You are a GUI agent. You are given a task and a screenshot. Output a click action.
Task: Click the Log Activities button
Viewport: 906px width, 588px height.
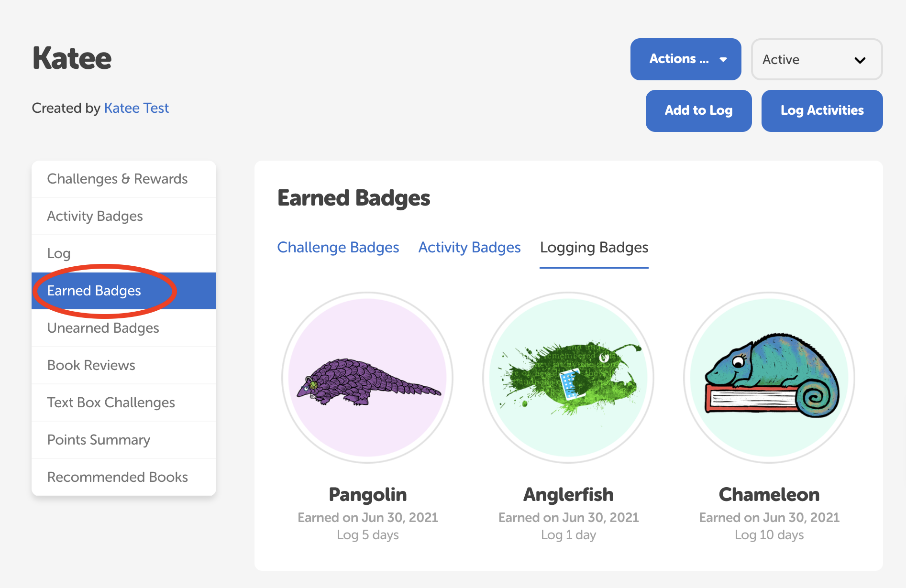click(822, 110)
